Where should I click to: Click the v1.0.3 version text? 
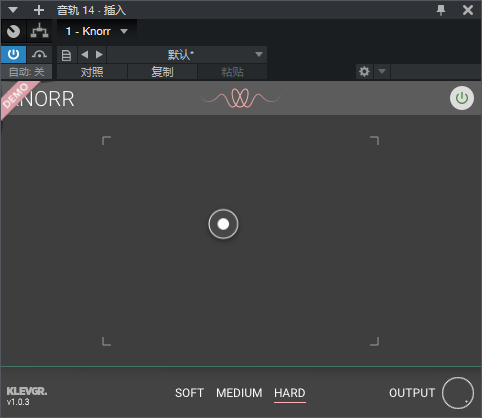point(18,402)
